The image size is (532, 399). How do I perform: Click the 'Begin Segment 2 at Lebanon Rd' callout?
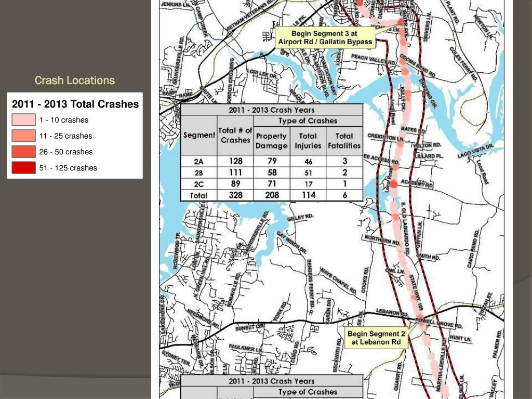pyautogui.click(x=376, y=338)
